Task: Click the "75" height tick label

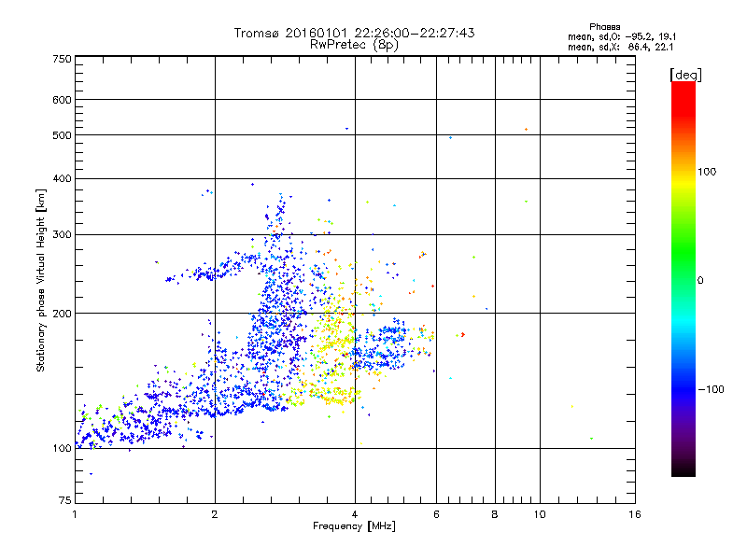Action: (x=65, y=500)
